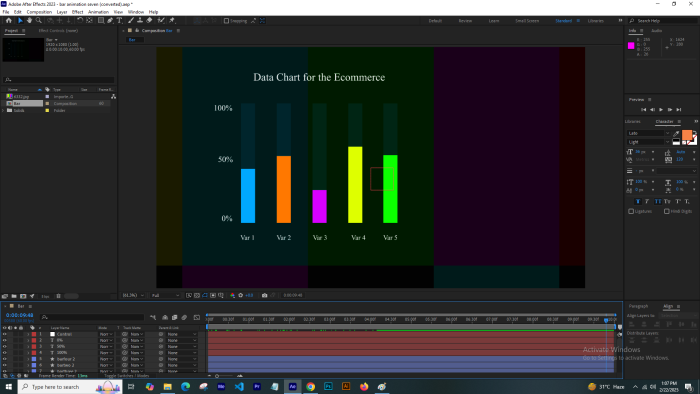Open the Lato font family dropdown
The image size is (700, 394).
pyautogui.click(x=649, y=133)
